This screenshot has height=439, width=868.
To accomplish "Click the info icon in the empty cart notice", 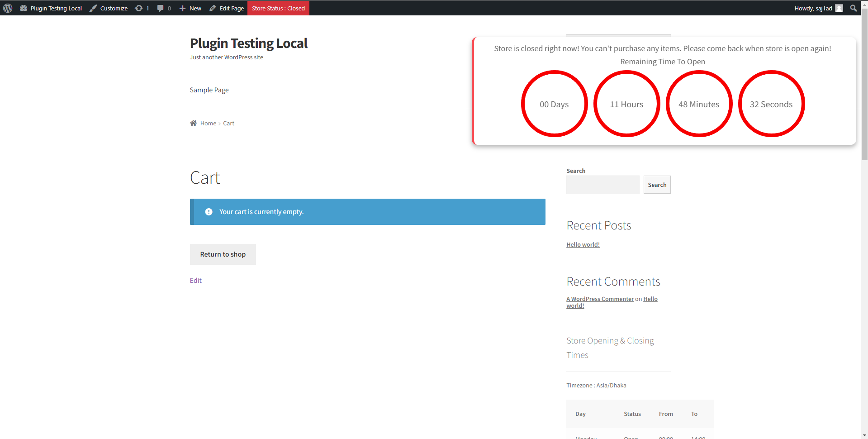I will pyautogui.click(x=209, y=212).
